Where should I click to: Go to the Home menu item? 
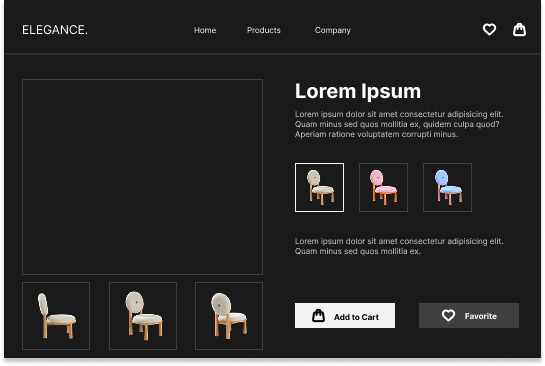[205, 30]
